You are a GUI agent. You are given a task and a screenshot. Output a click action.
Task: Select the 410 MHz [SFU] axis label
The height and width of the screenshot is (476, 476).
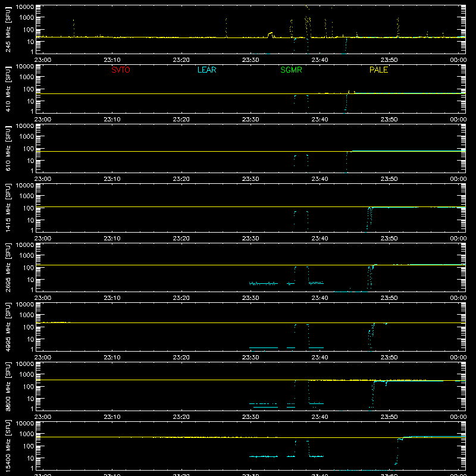pyautogui.click(x=8, y=89)
